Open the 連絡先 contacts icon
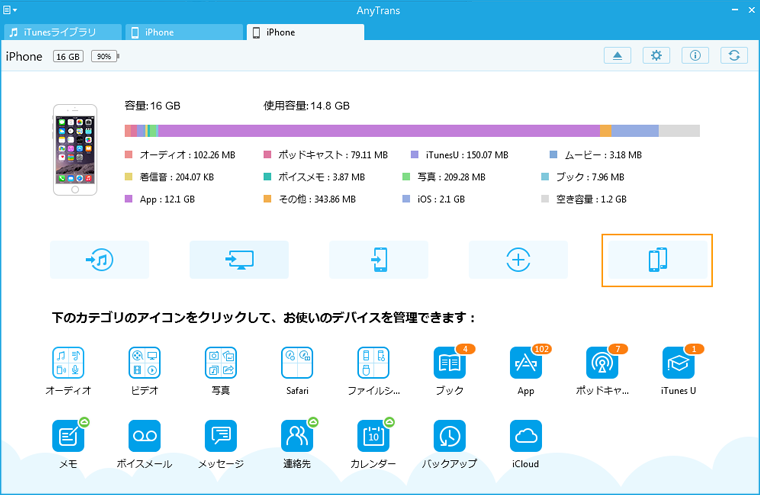Screen dimensions: 760x495 [x=297, y=436]
